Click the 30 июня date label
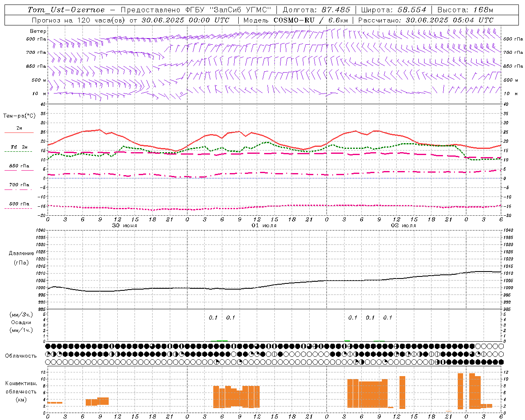 pos(125,226)
